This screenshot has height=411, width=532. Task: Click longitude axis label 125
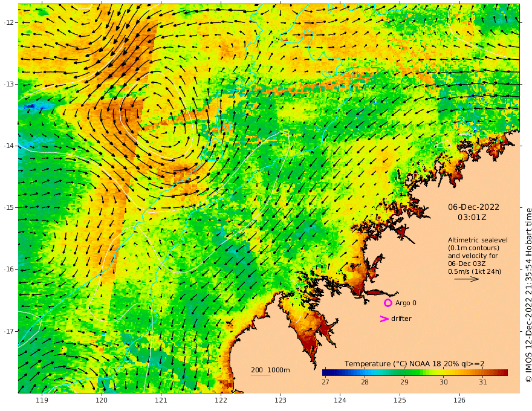pos(400,400)
